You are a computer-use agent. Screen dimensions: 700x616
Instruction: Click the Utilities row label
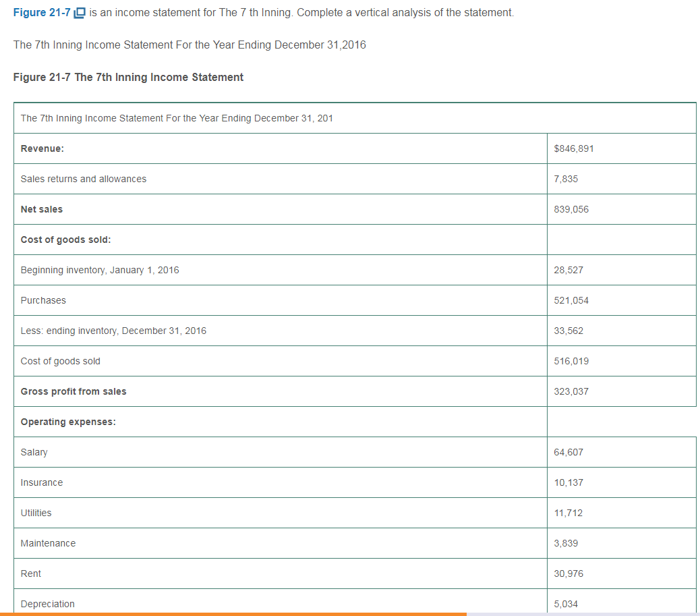(36, 513)
